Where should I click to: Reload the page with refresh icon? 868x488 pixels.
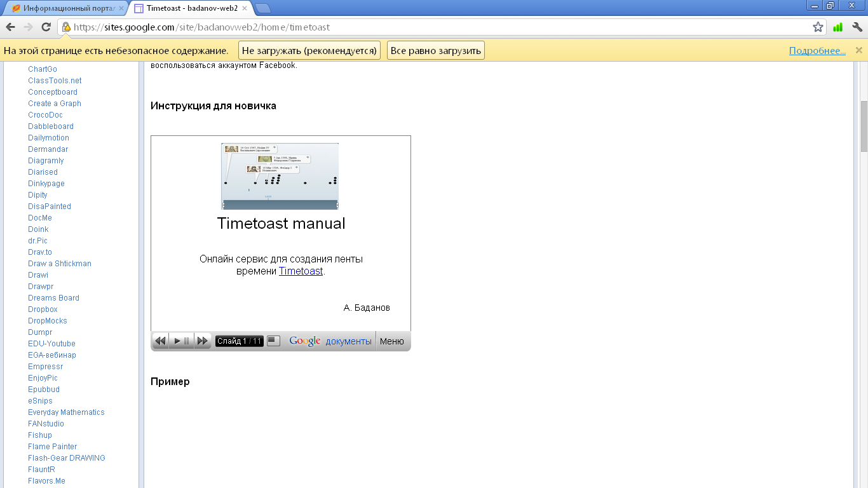(x=46, y=27)
